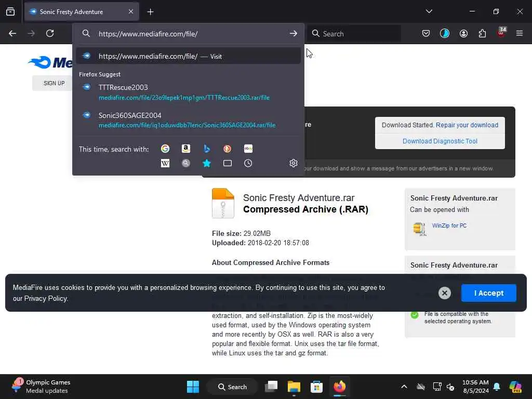Go to URL with arrow button
Viewport: 532px width, 399px height.
coord(293,34)
